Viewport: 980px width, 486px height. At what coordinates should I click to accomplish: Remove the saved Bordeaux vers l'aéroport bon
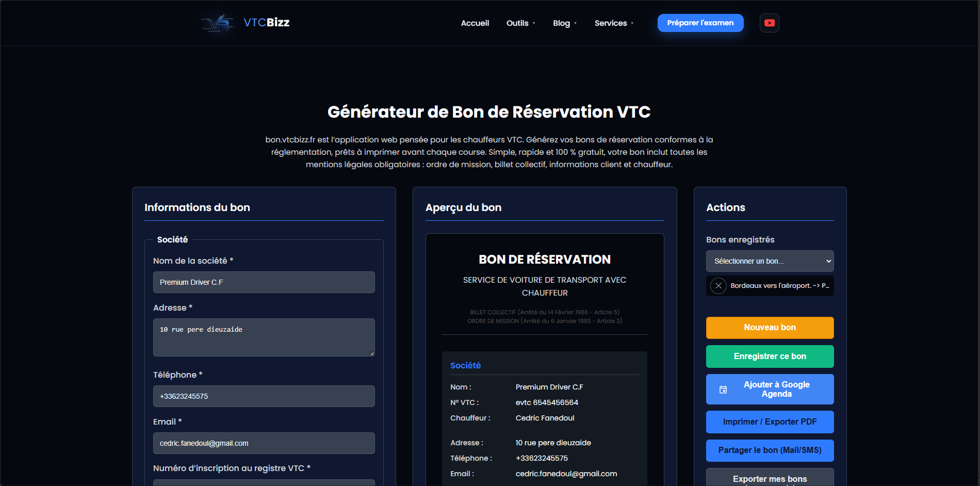718,285
